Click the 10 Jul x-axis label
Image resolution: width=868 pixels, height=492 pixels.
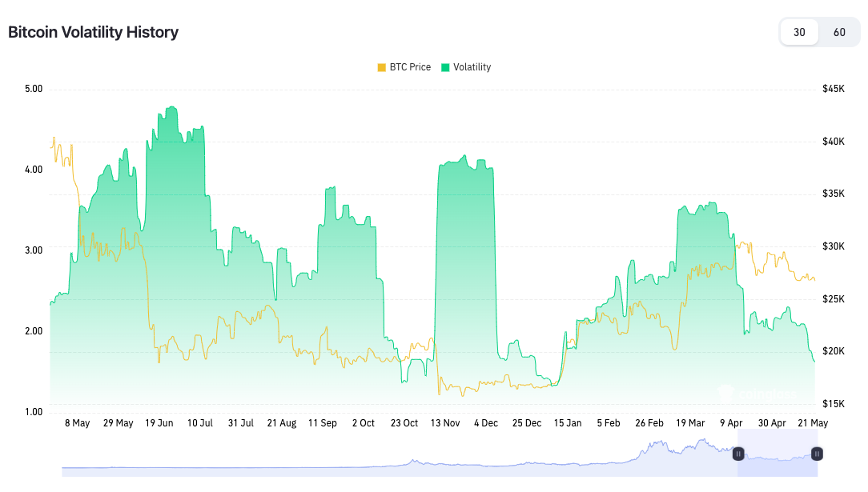click(x=200, y=423)
